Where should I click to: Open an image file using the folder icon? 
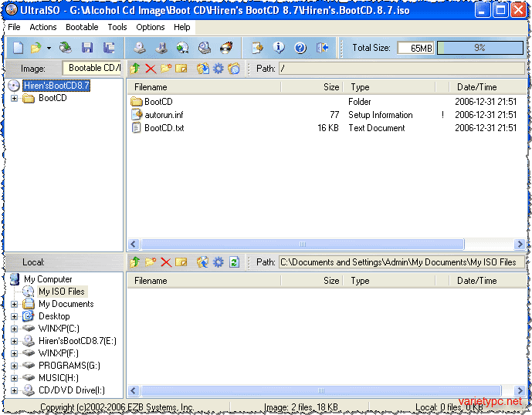36,48
